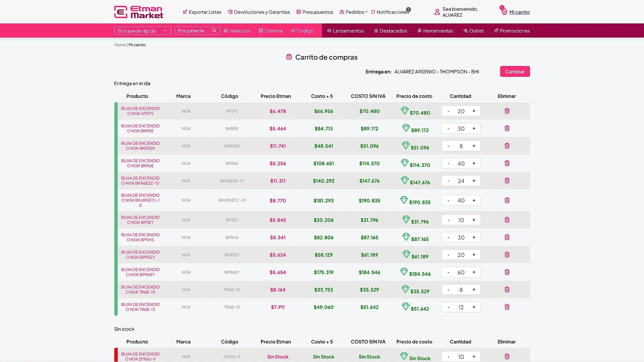Delete BPR5EY product from cart
The image size is (644, 362).
coord(507,255)
